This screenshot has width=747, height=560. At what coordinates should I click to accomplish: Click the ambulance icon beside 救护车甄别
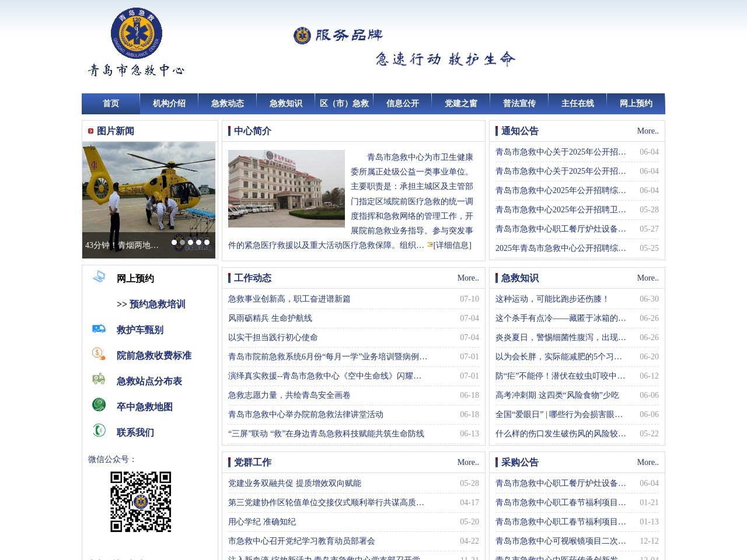tap(99, 329)
